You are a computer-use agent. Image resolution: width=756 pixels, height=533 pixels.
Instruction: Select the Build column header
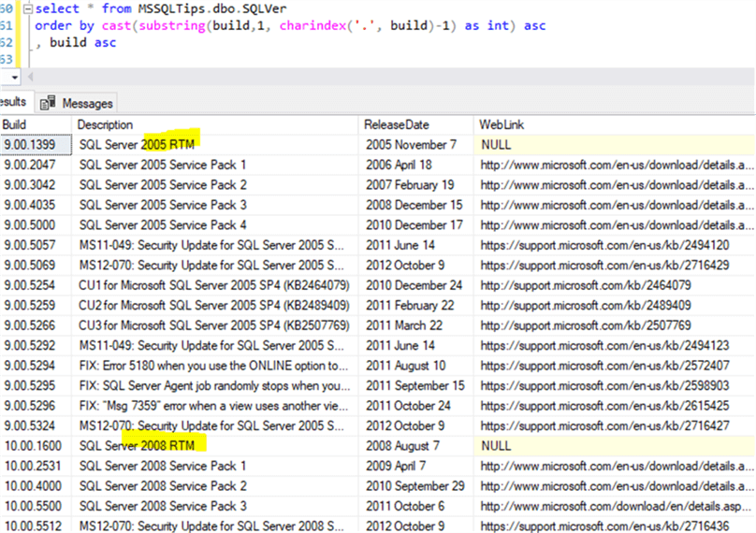(15, 124)
